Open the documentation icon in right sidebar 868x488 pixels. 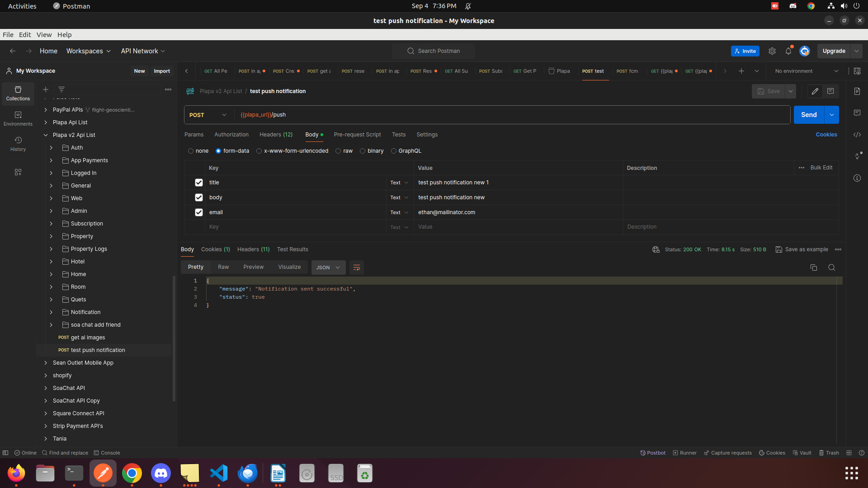(857, 91)
